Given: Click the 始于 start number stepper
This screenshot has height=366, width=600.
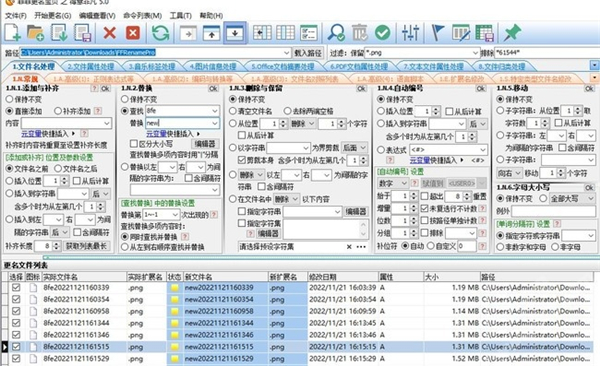Looking at the screenshot, I should coord(413,196).
